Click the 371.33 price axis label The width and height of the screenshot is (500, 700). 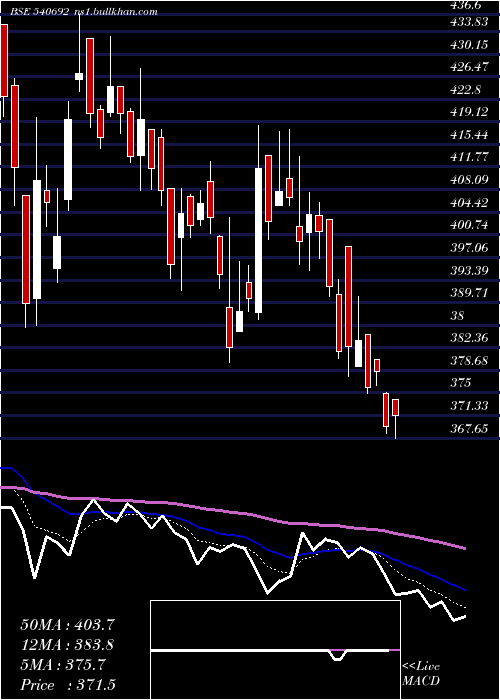(x=468, y=406)
